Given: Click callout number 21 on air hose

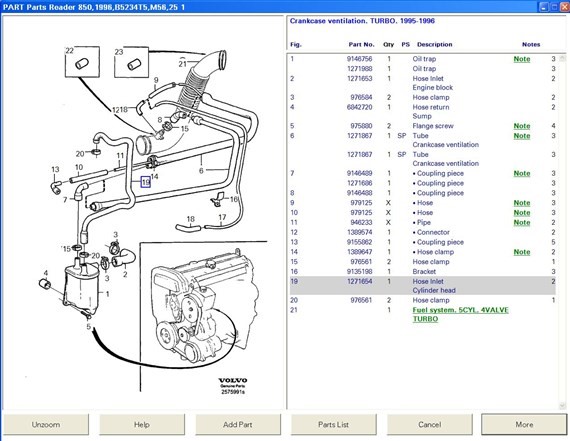Looking at the screenshot, I should pyautogui.click(x=182, y=64).
